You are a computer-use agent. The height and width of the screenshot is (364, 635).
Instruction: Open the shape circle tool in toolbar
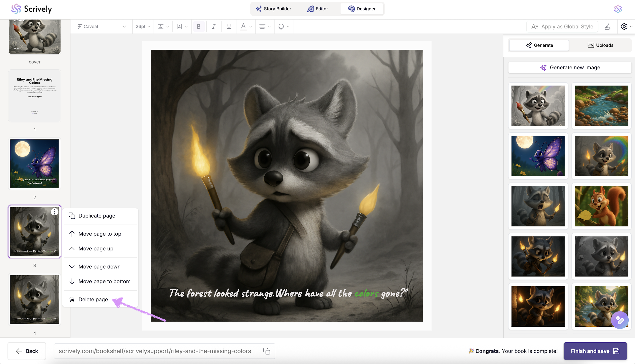click(283, 26)
